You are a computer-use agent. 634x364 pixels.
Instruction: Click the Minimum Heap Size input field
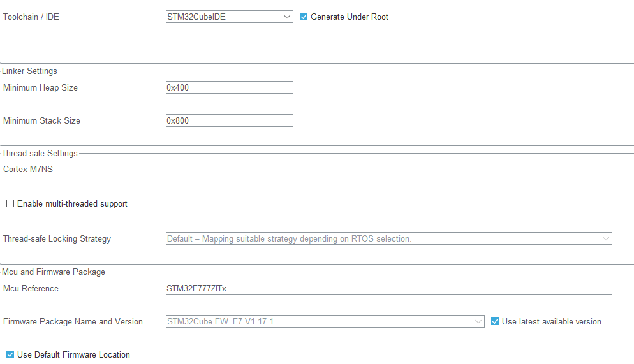[229, 87]
